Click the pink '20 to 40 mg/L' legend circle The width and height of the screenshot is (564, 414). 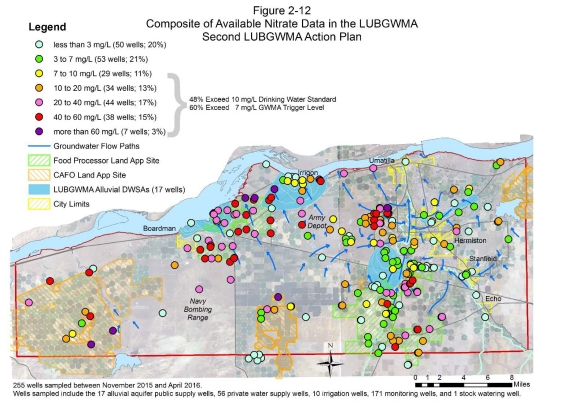(39, 103)
